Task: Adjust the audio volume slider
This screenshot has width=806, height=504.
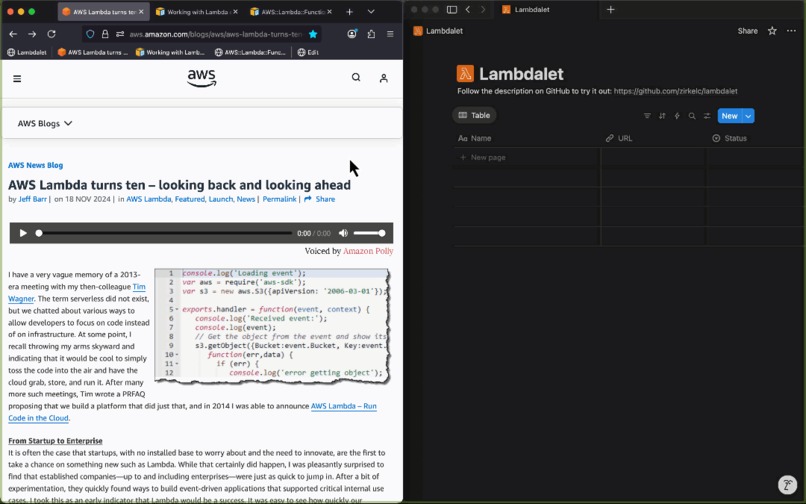Action: (x=369, y=233)
